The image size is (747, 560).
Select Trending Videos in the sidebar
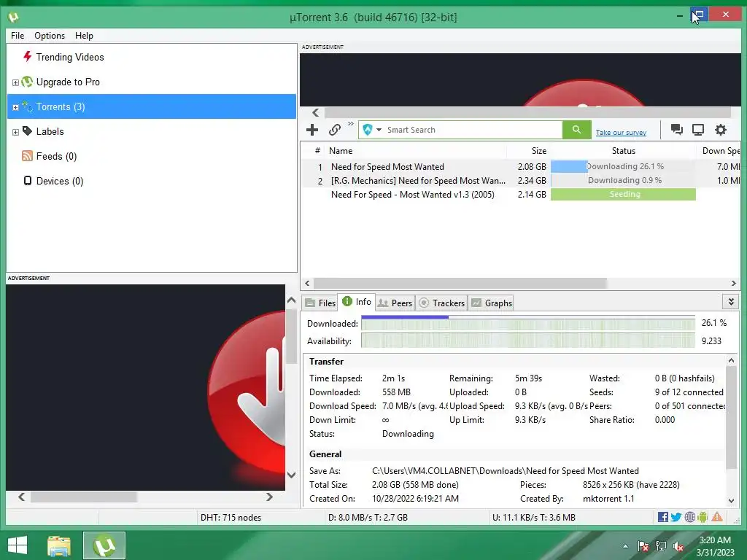pyautogui.click(x=69, y=57)
